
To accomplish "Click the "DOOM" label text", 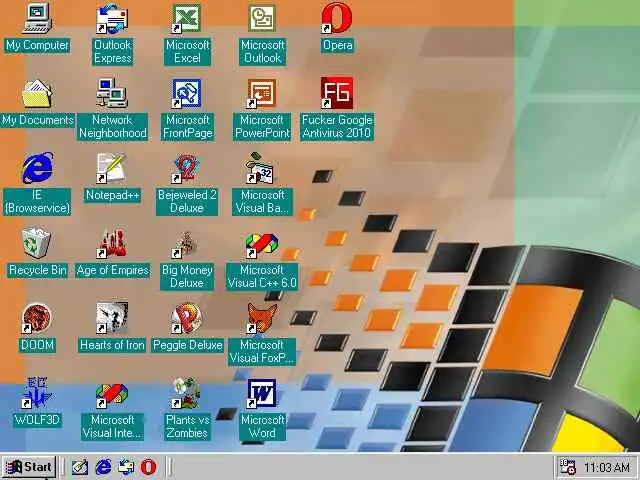I will (x=37, y=345).
